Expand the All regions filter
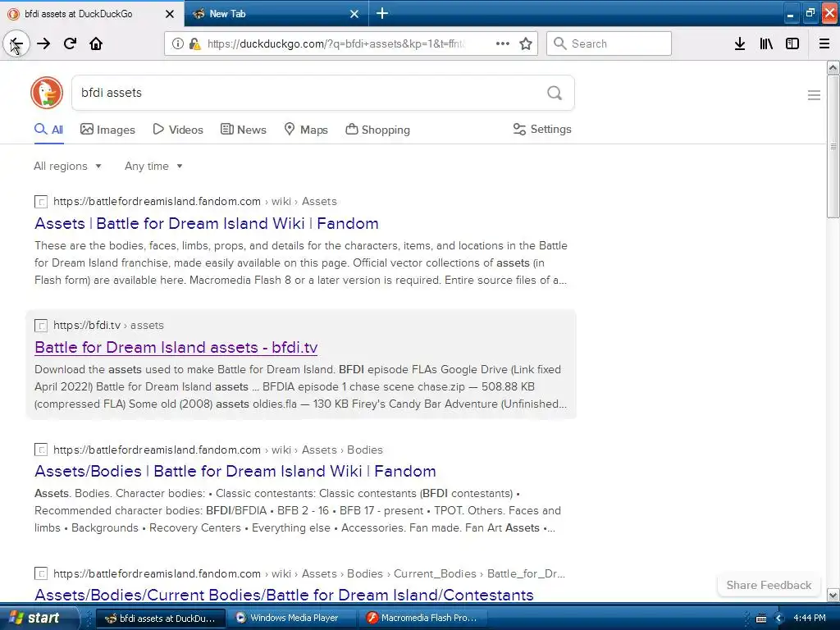Image resolution: width=840 pixels, height=630 pixels. coord(67,166)
